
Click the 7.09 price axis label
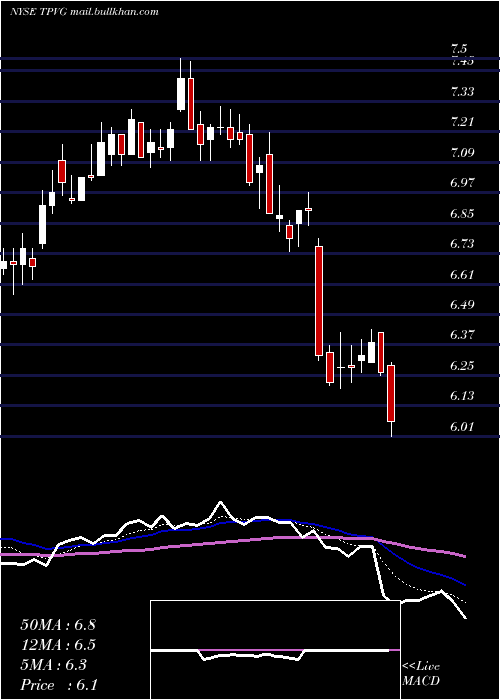coord(462,153)
